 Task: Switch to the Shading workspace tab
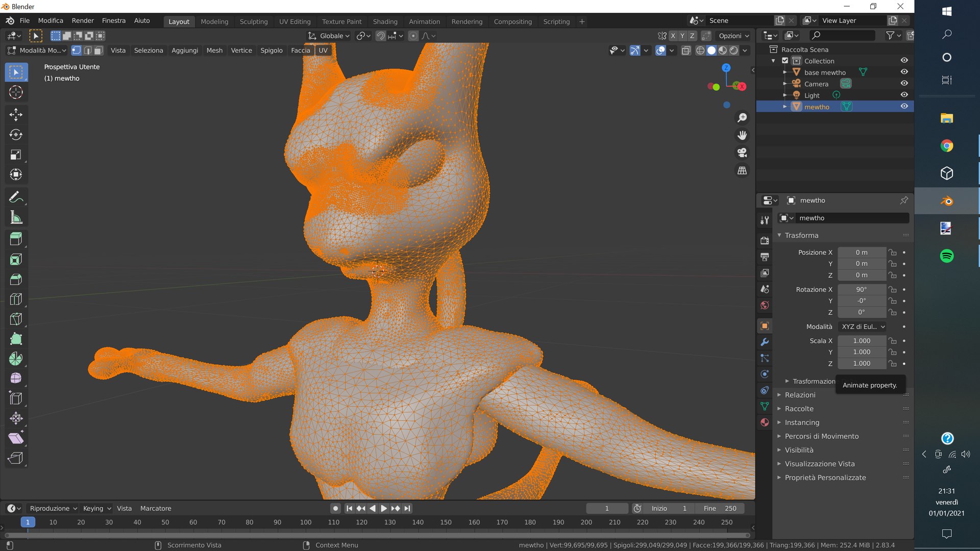pyautogui.click(x=385, y=21)
